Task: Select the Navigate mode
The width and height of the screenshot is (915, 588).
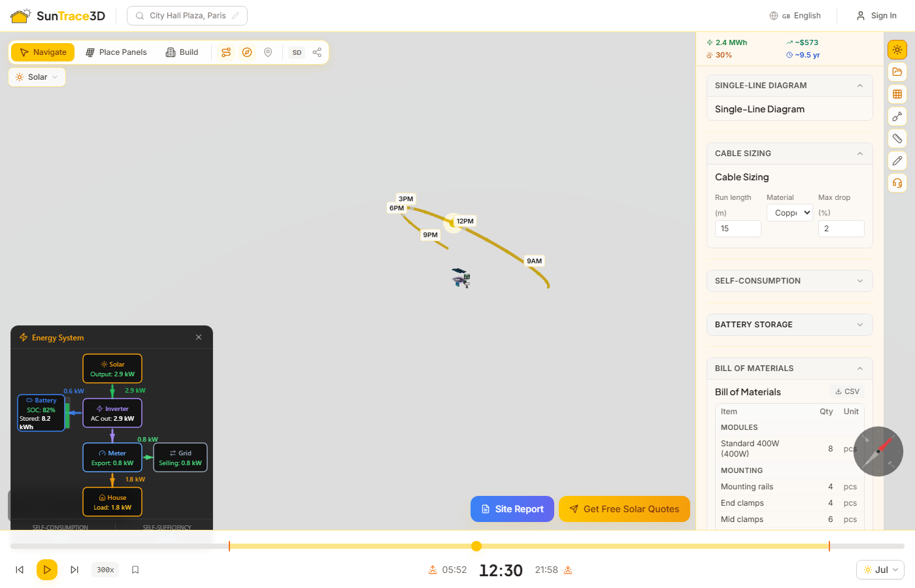Action: 43,52
